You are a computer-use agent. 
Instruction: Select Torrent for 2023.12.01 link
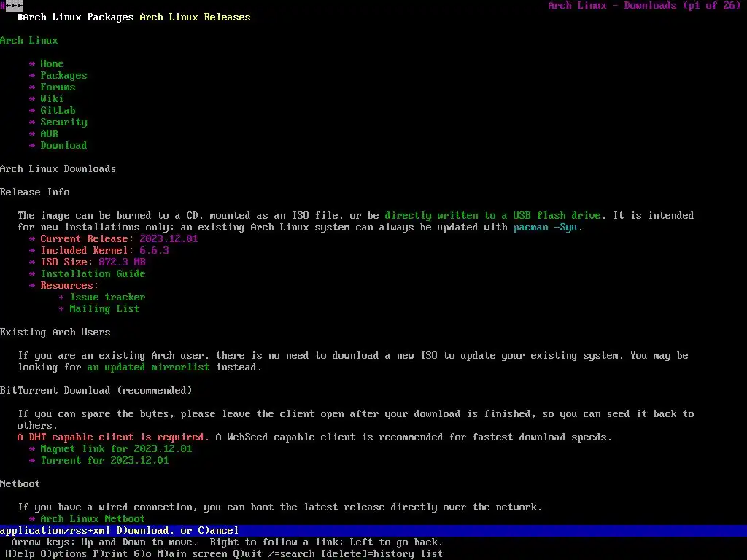(104, 460)
